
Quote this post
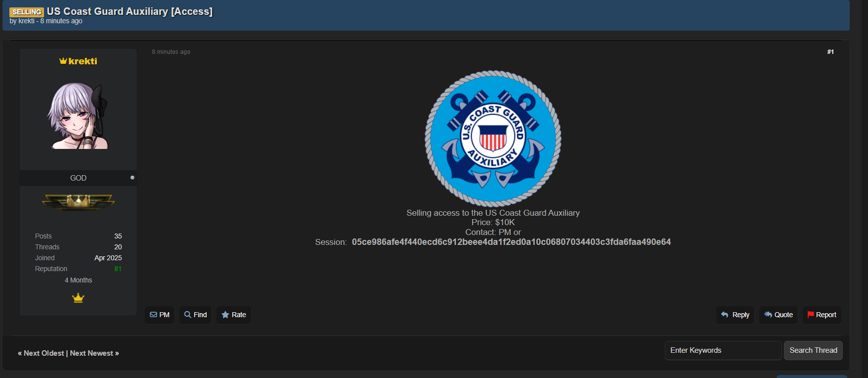(778, 315)
